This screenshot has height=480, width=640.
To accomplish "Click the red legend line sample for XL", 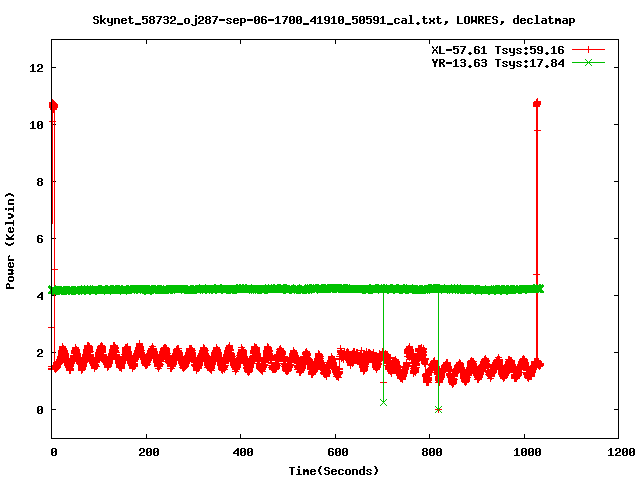I will (x=588, y=50).
